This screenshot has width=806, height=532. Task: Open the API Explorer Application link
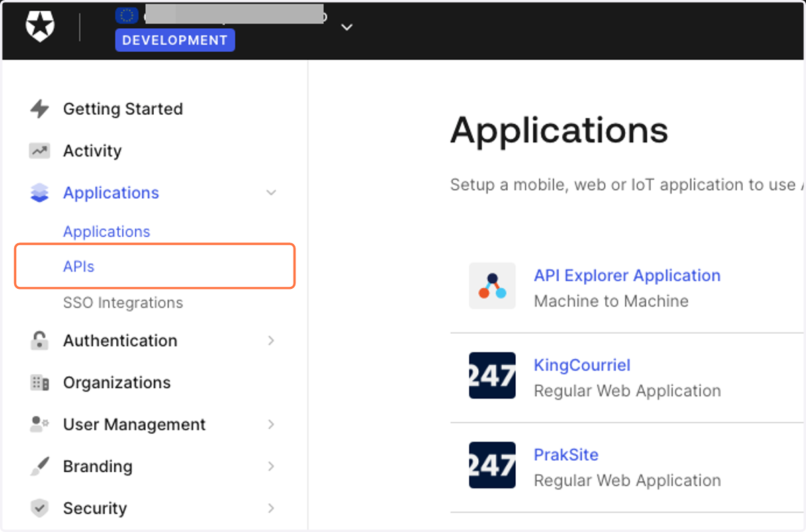coord(627,275)
